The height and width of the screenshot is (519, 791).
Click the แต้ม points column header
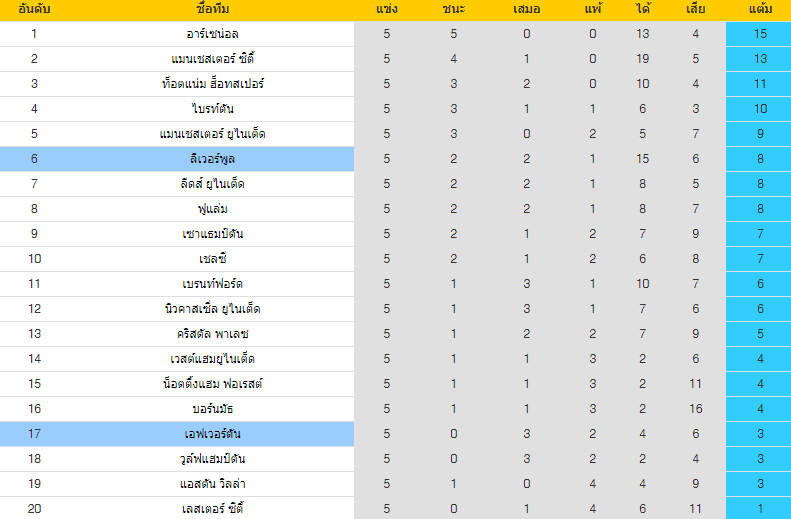(760, 9)
